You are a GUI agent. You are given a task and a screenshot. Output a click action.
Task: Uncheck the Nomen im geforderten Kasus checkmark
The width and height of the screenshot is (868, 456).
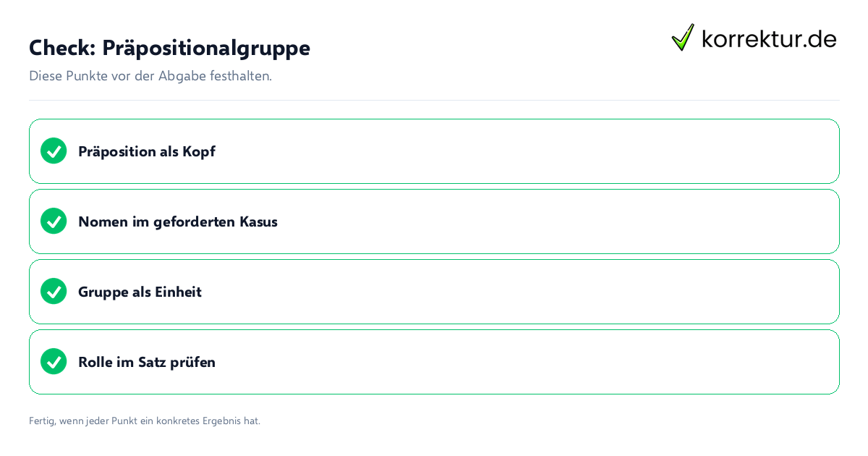pyautogui.click(x=54, y=221)
